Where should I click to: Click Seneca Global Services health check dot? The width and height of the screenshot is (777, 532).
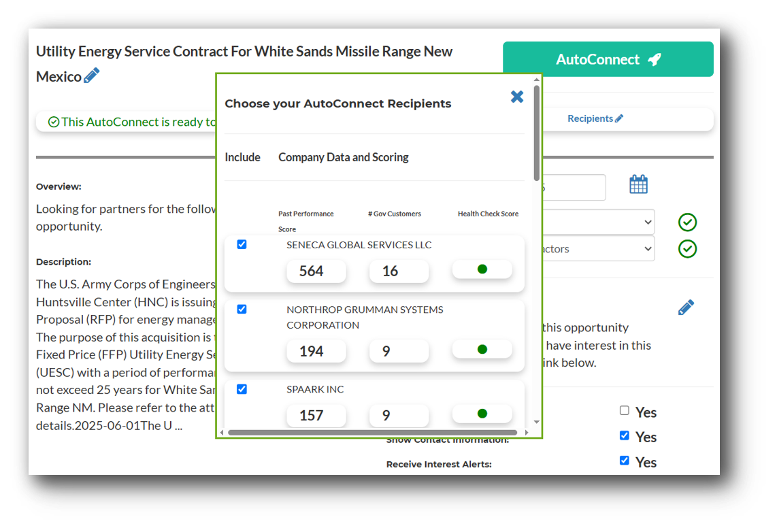click(482, 269)
